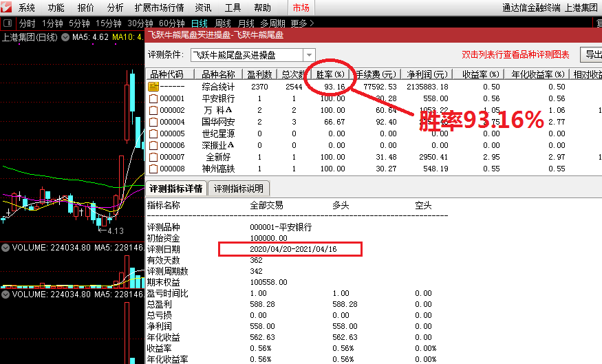Click the panel layout icon beside 分时
Viewport: 602px width, 364px height.
[8, 23]
